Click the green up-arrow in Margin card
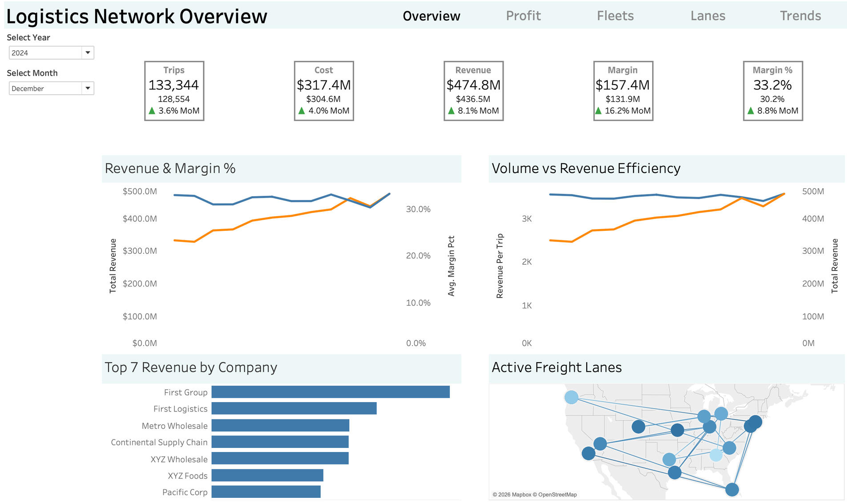Image resolution: width=847 pixels, height=504 pixels. pos(598,111)
